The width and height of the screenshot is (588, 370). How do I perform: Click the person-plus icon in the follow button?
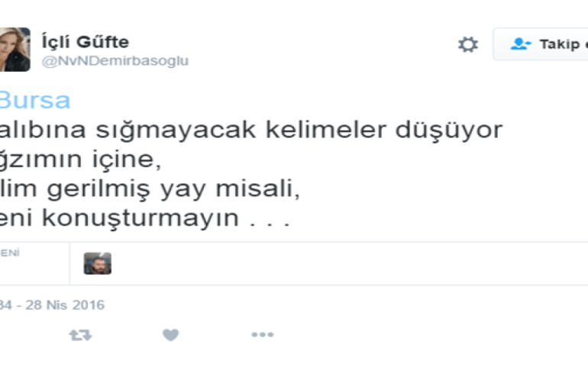click(521, 44)
